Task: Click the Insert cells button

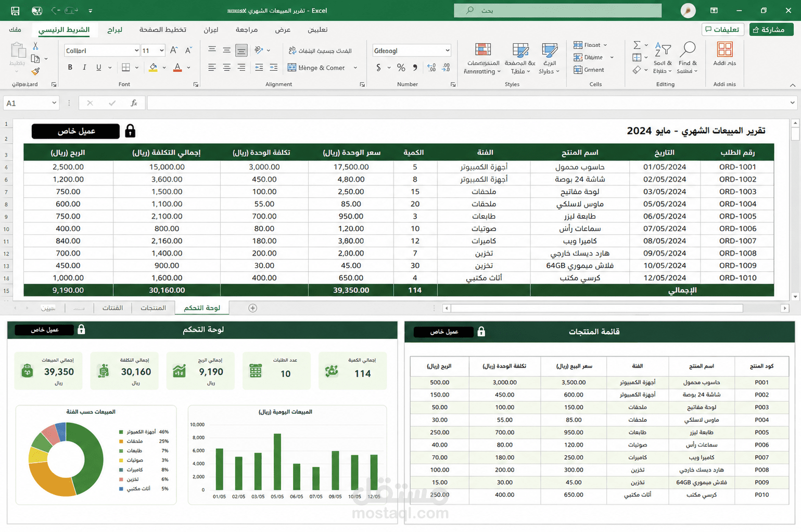Action: [590, 45]
